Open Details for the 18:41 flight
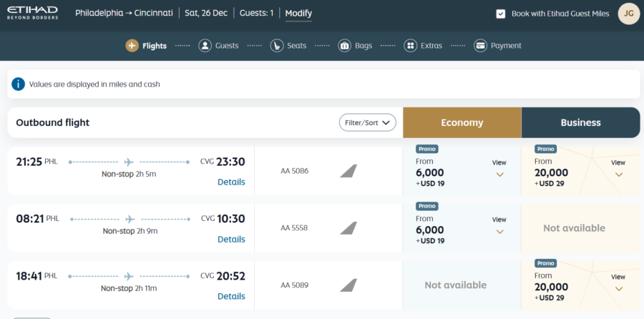Screen dimensions: 644x319 point(231,296)
